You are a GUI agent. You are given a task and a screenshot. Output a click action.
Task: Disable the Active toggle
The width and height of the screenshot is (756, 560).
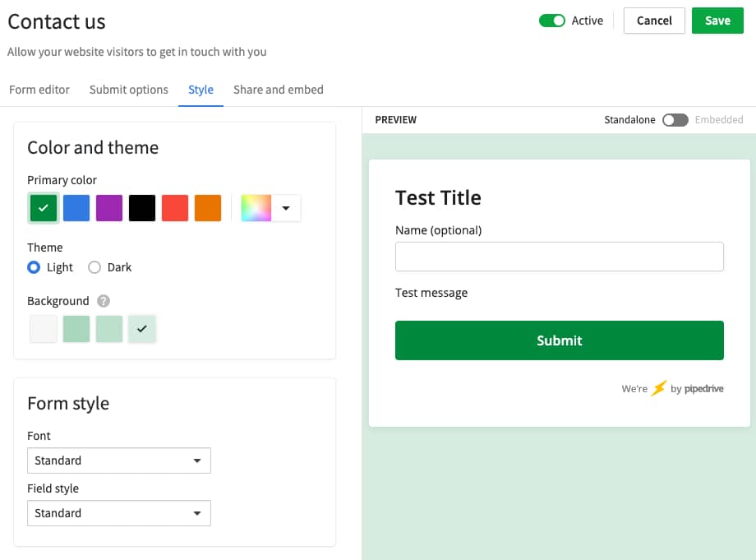click(x=551, y=21)
